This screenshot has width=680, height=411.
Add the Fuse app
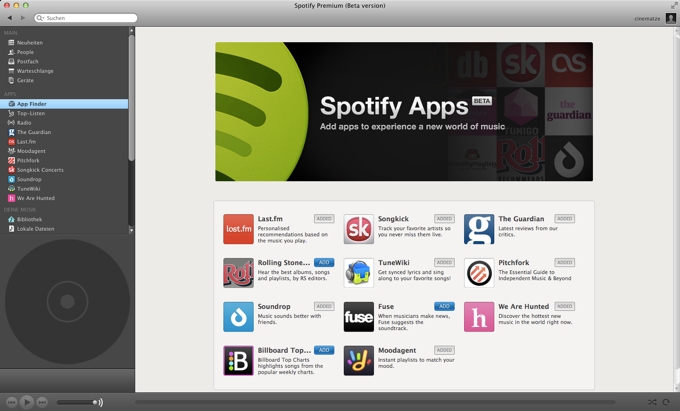[445, 306]
